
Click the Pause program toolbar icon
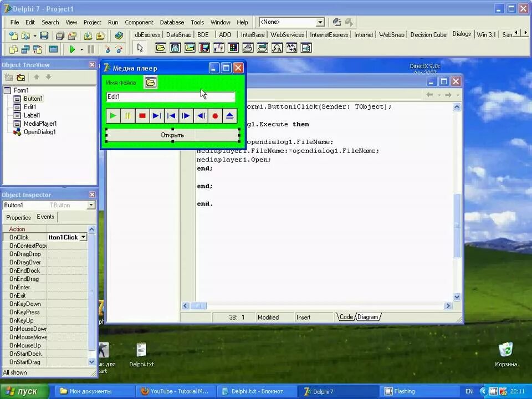(91, 49)
